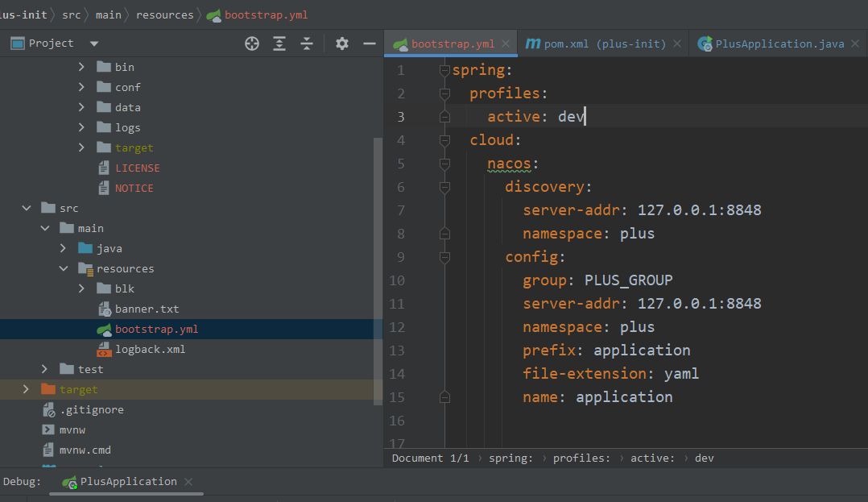The width and height of the screenshot is (868, 502).
Task: Click the Select Opened File locate icon
Action: (x=252, y=44)
